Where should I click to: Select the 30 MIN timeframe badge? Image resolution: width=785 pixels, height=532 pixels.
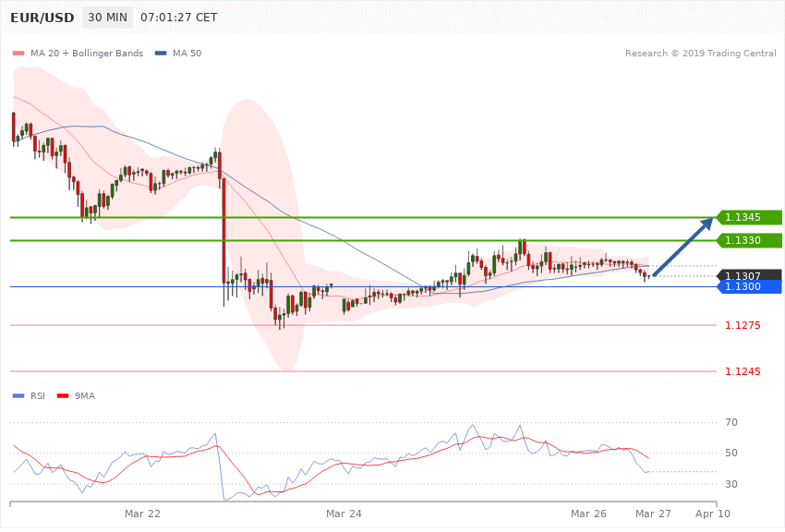coord(108,18)
